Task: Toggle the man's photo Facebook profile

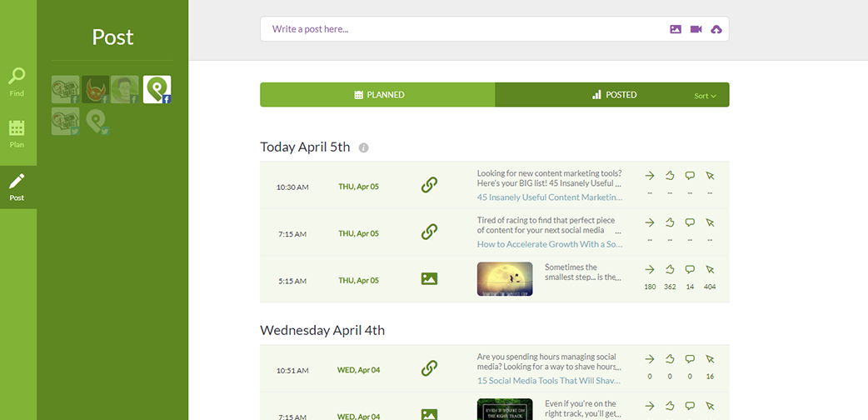Action: (x=125, y=89)
